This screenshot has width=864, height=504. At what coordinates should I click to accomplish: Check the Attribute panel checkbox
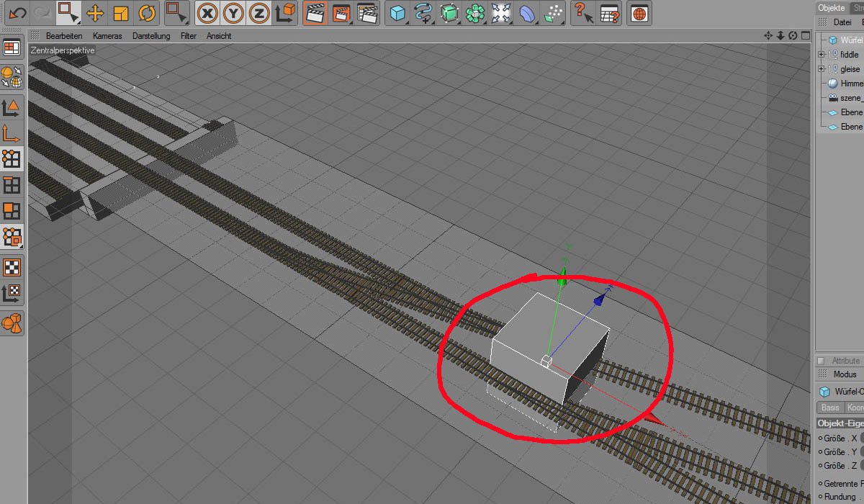821,361
